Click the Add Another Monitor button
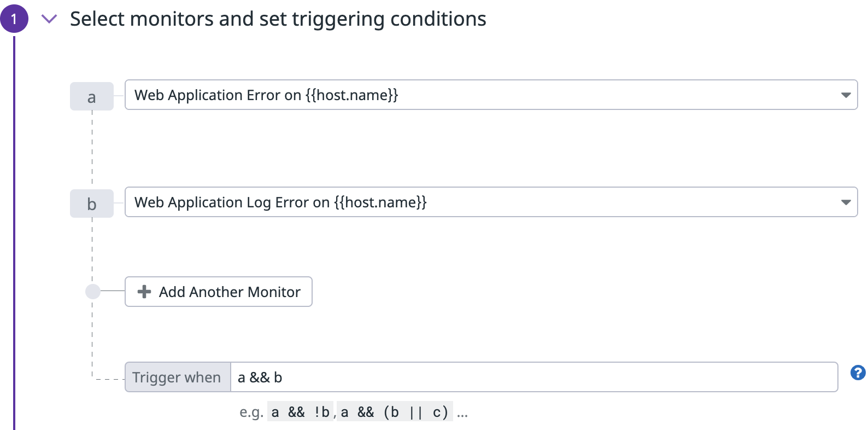Image resolution: width=868 pixels, height=430 pixels. click(x=218, y=292)
